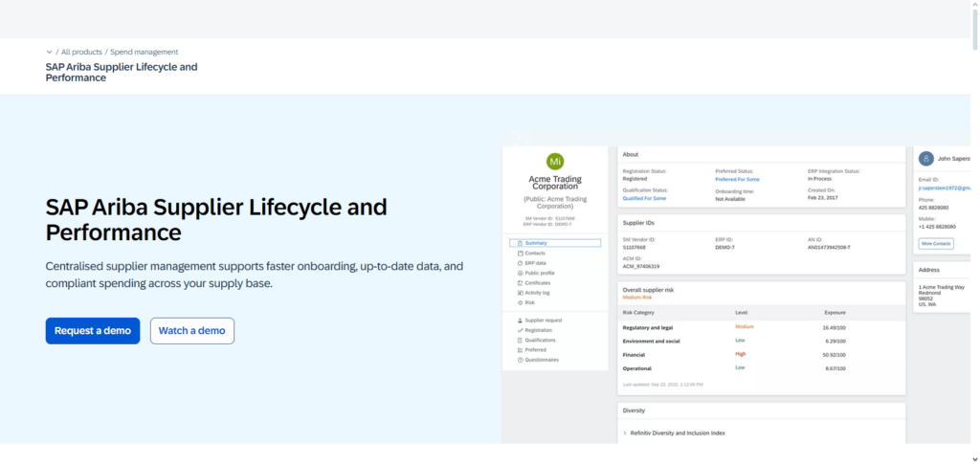Open the Summary menu item
Viewport: 980px width, 464px height.
(x=555, y=243)
